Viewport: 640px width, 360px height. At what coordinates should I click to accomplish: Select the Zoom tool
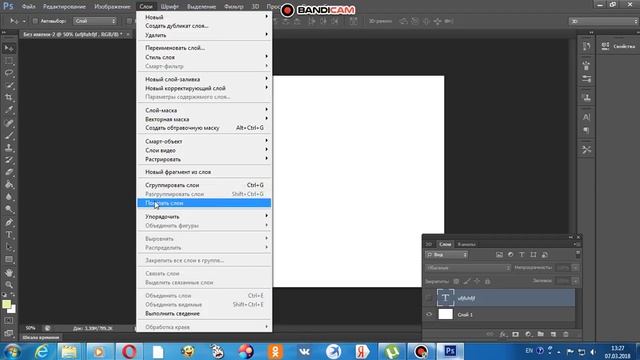(9, 285)
